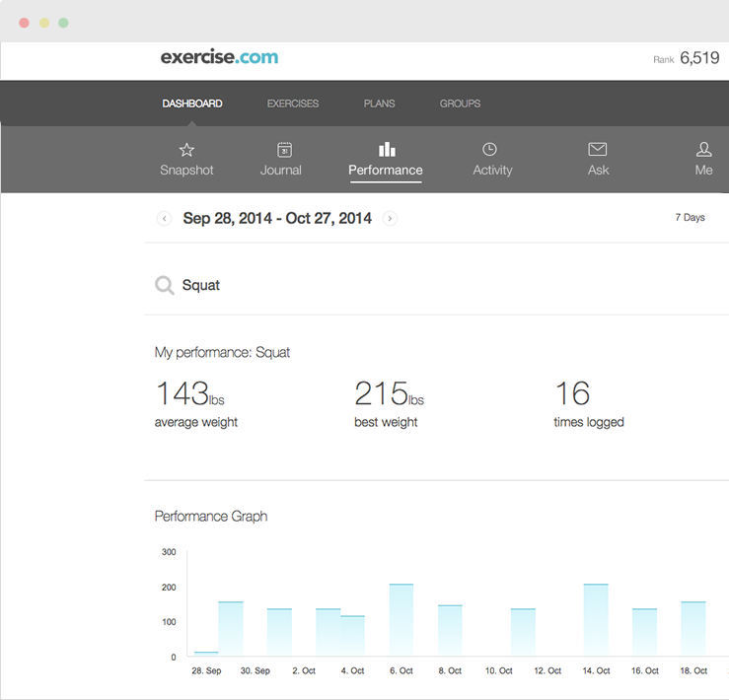The image size is (729, 700).
Task: Open the 7 Days range selector
Action: point(690,218)
